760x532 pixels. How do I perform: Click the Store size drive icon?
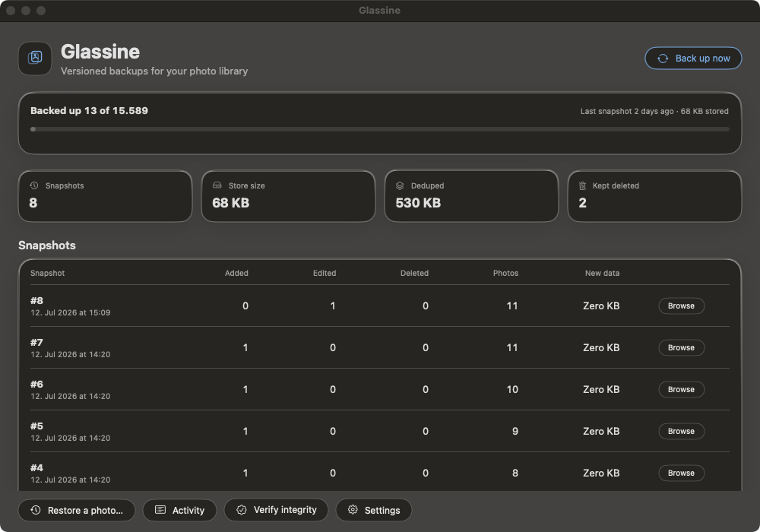point(217,185)
